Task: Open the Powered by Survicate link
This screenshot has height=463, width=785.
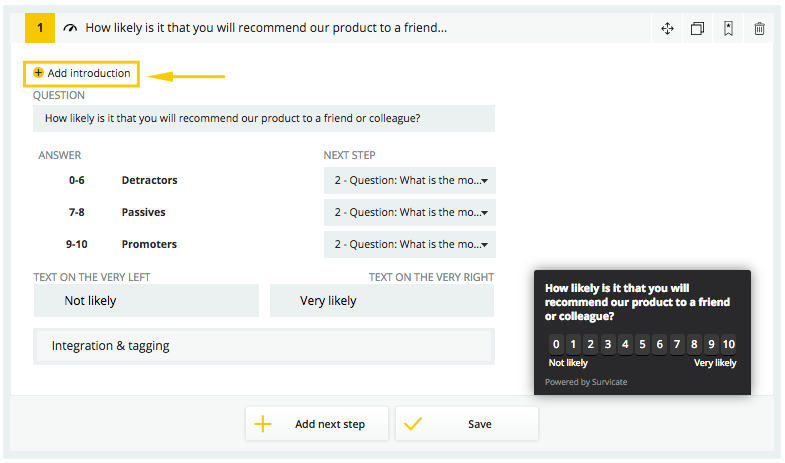Action: (586, 382)
